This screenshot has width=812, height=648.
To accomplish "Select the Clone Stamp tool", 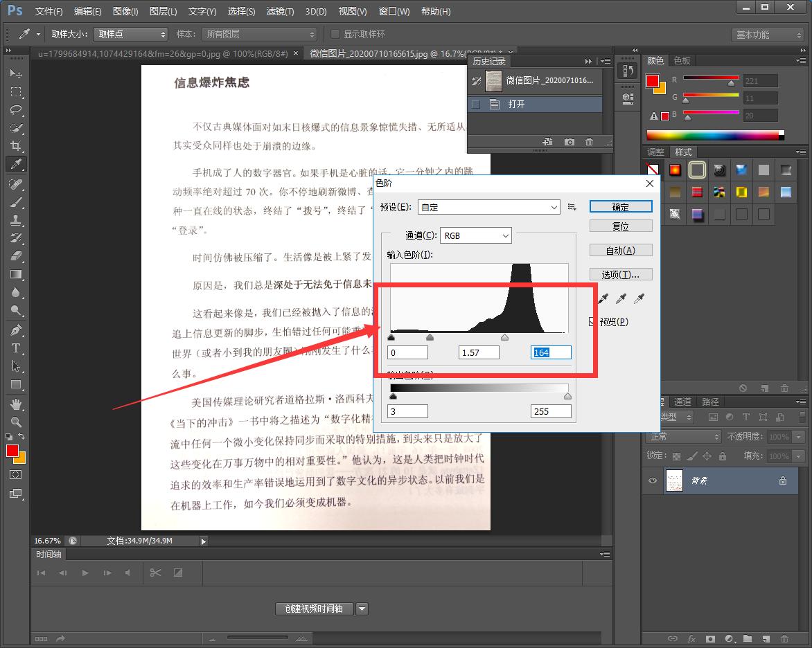I will click(16, 222).
